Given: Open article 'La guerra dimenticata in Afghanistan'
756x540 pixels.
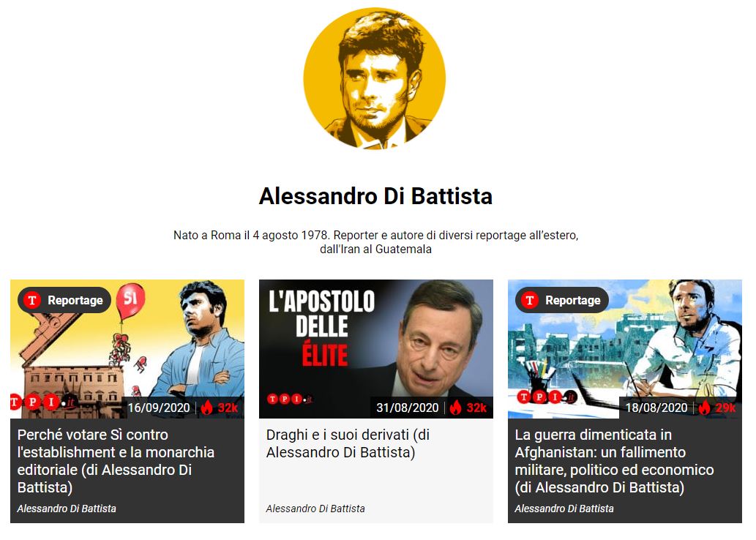Looking at the screenshot, I should click(x=614, y=461).
